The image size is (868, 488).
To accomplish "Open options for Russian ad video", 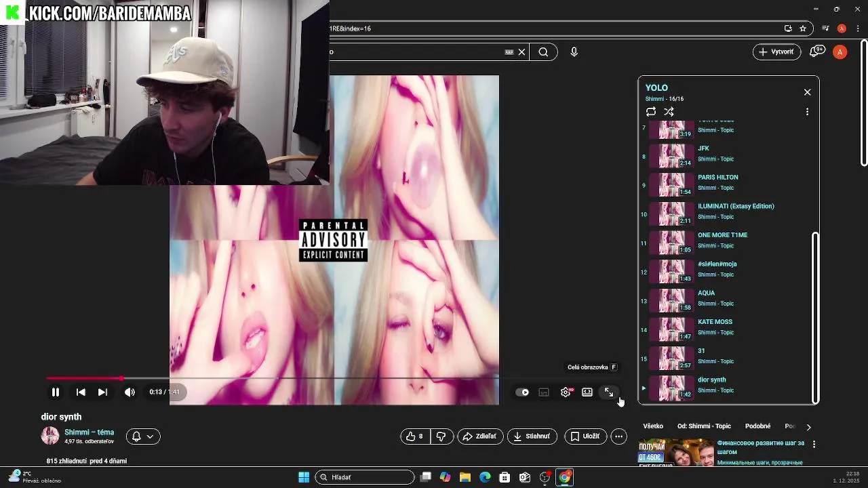I will tap(814, 445).
